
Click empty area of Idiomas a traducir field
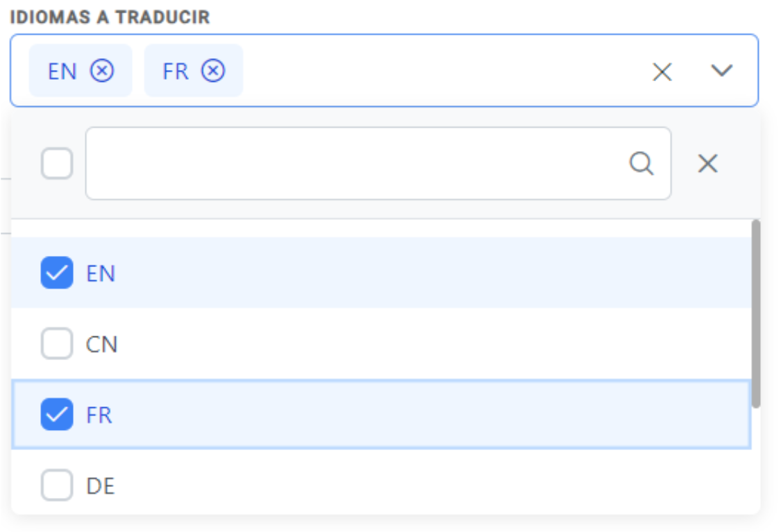(x=444, y=71)
